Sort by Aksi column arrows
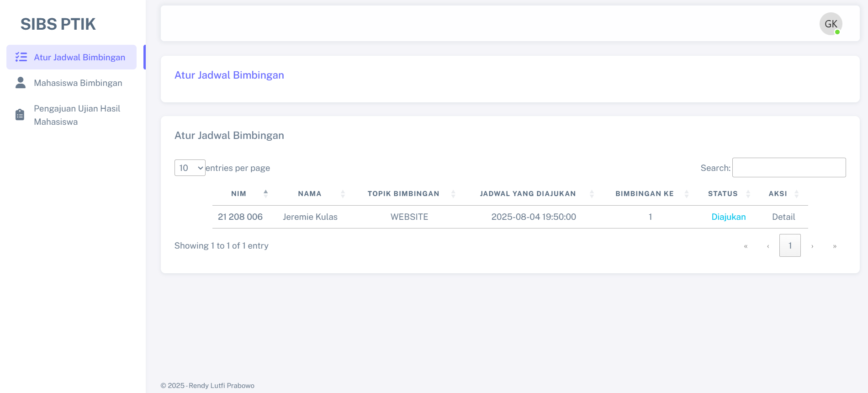 pyautogui.click(x=796, y=194)
